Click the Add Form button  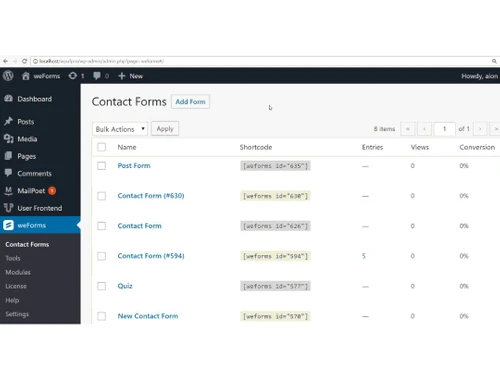click(190, 102)
